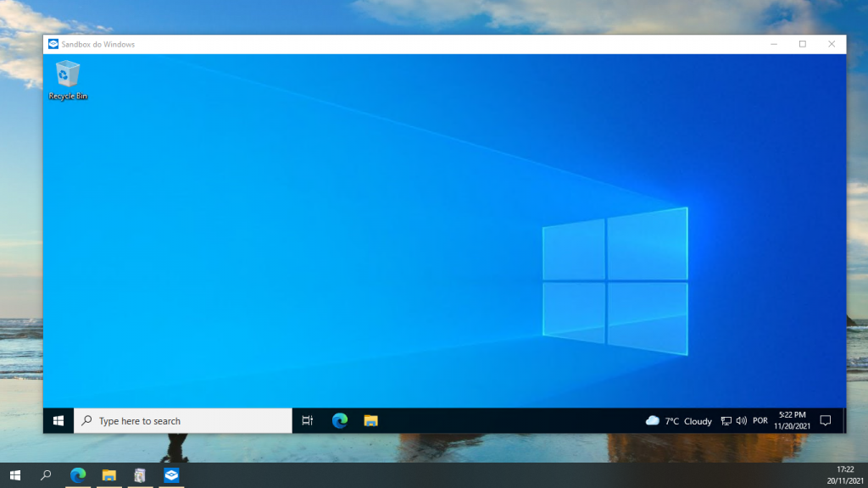Open network settings from the sandbox tray
868x488 pixels.
click(x=726, y=420)
